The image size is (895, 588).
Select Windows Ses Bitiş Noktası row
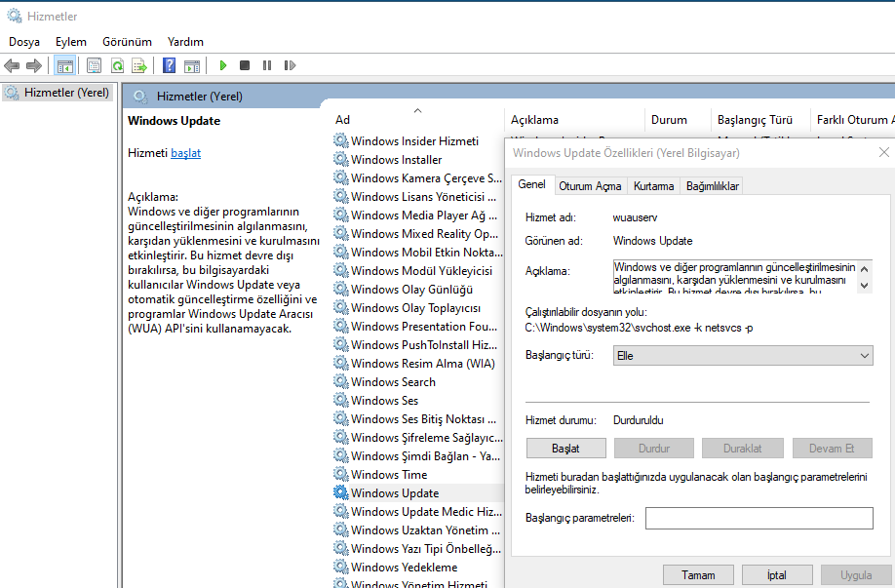pyautogui.click(x=418, y=418)
